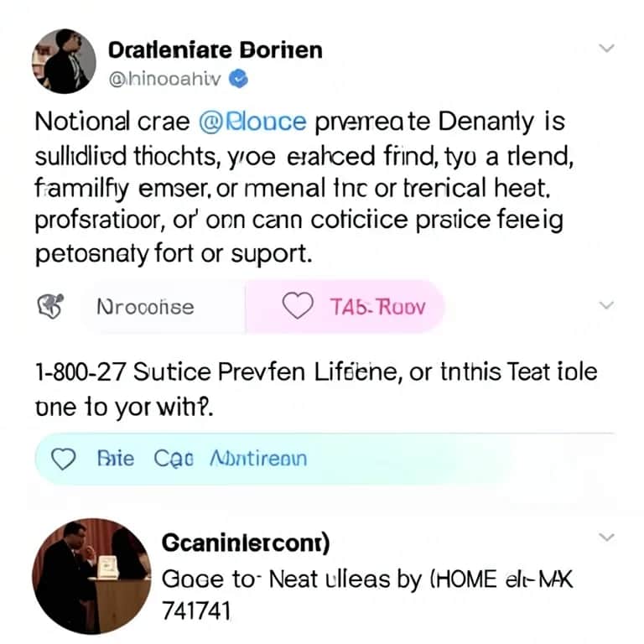The height and width of the screenshot is (644, 644).
Task: Expand the chevron right of TAb-Roby
Action: click(x=606, y=307)
